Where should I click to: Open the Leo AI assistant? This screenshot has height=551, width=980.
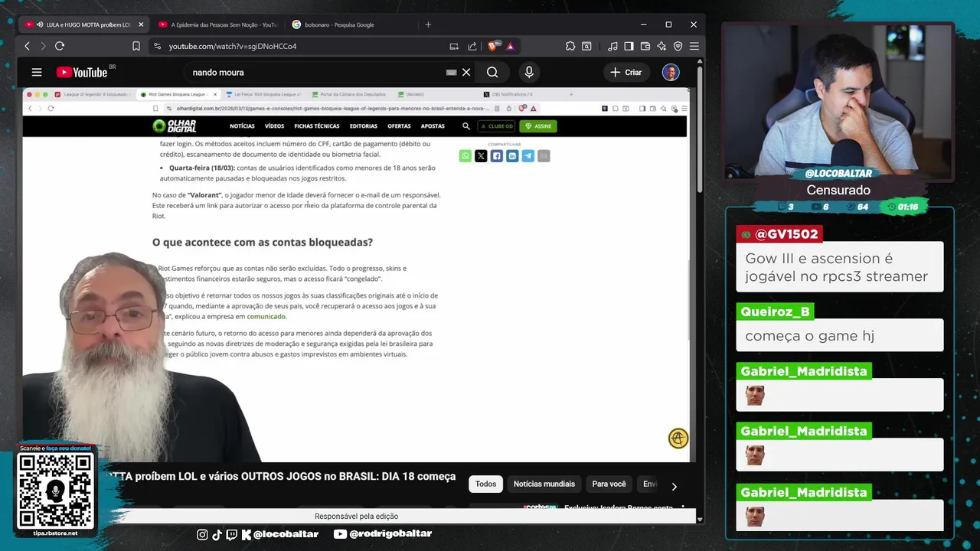[661, 46]
